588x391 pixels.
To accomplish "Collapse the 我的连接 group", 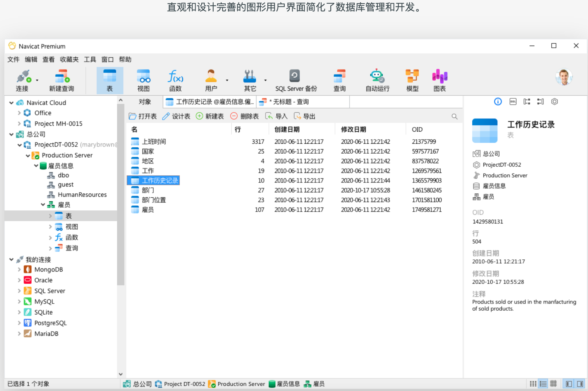I will 11,259.
